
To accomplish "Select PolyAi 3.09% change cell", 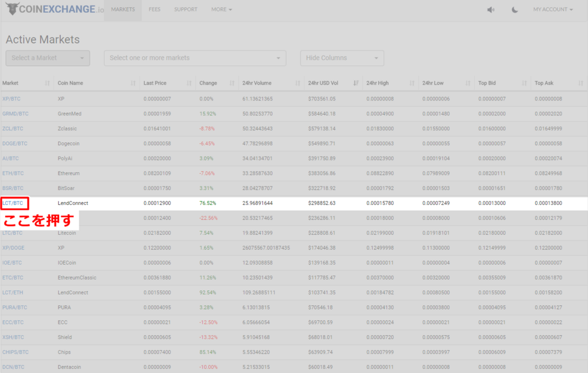I will point(206,158).
